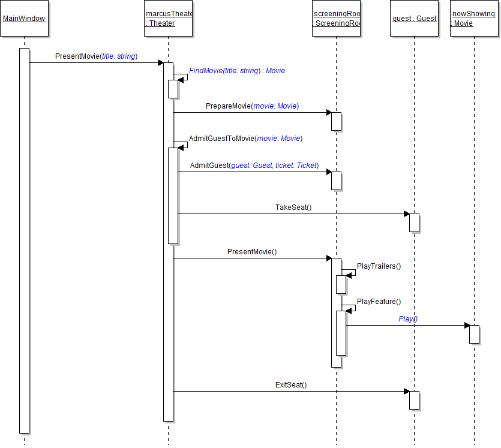Select the AdmitGuestToMovie(movie: Movie) self-message label
501x448 pixels.
[245, 139]
